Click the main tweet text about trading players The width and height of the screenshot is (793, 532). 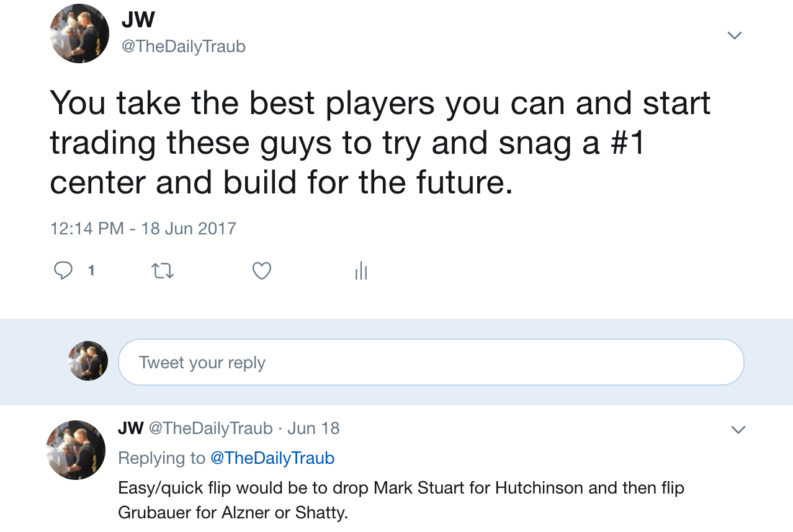(x=380, y=143)
